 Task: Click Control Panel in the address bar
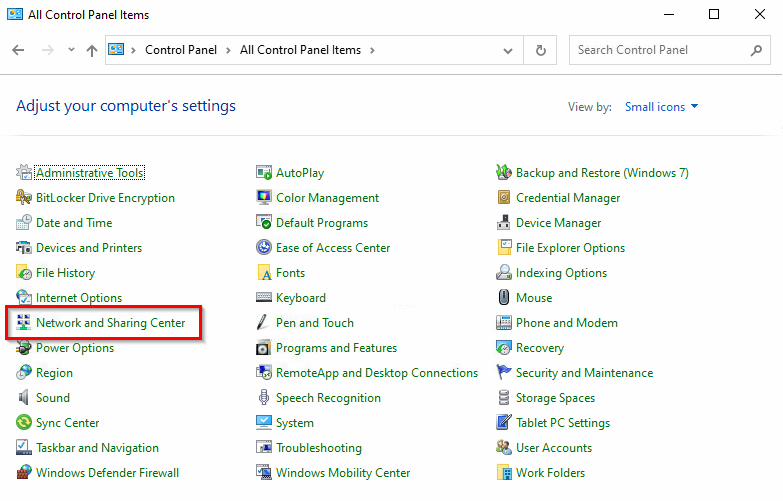click(181, 50)
